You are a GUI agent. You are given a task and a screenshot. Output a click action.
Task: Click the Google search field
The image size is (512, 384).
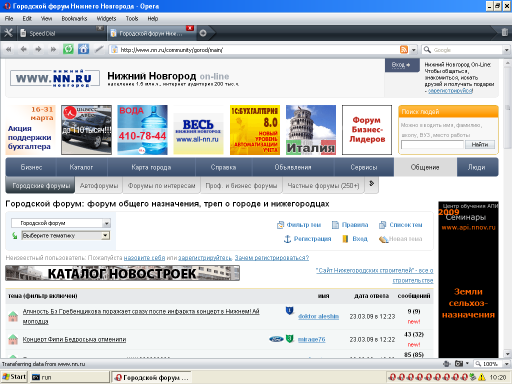coord(467,50)
